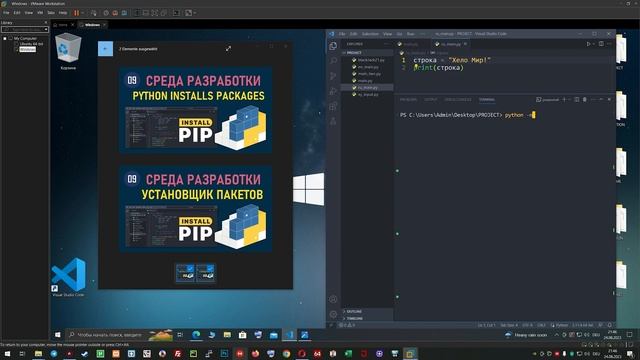Pause the VM using VMware toolbar button
The width and height of the screenshot is (640, 360).
coord(76,13)
